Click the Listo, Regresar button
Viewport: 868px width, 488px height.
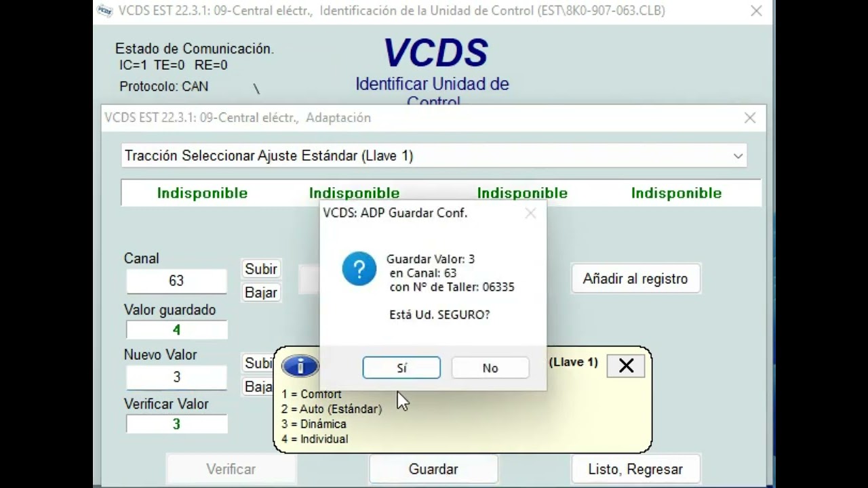pyautogui.click(x=635, y=469)
